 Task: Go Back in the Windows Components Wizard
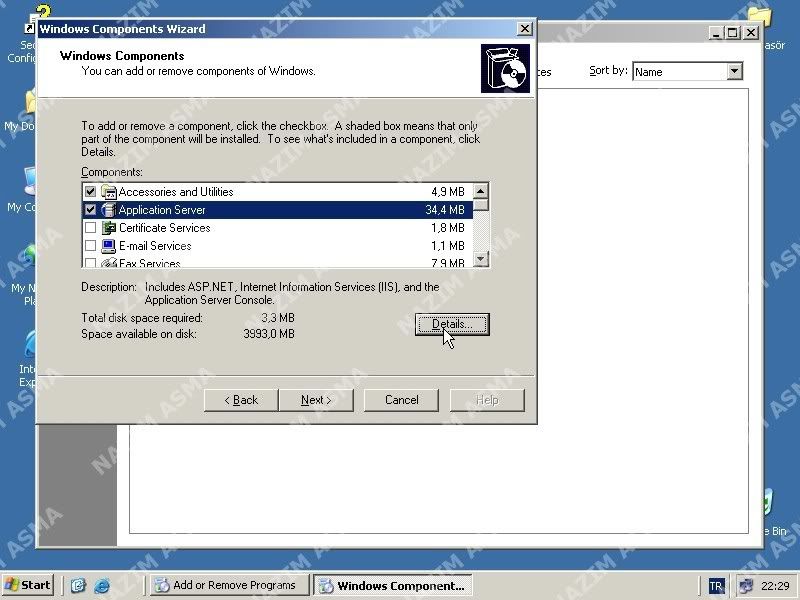[241, 400]
